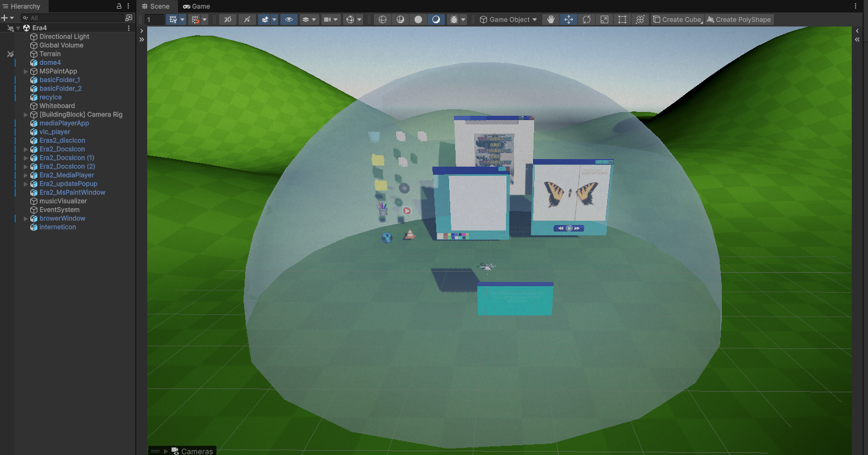This screenshot has width=868, height=455.
Task: Open the Era4 scene options menu
Action: (129, 28)
